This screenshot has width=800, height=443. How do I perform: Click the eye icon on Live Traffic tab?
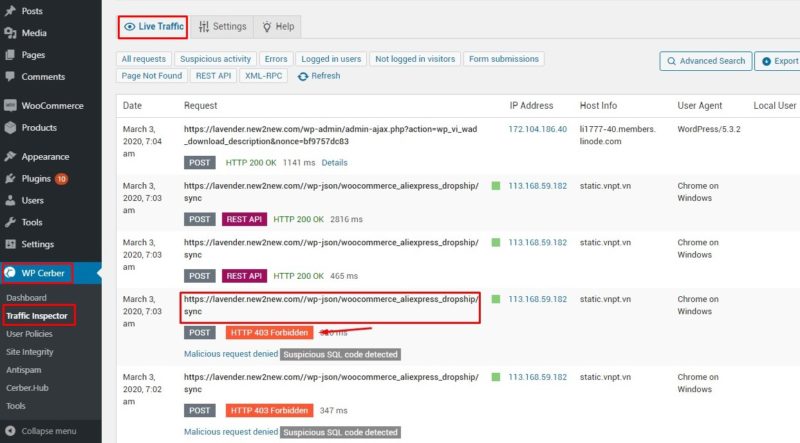pos(130,27)
